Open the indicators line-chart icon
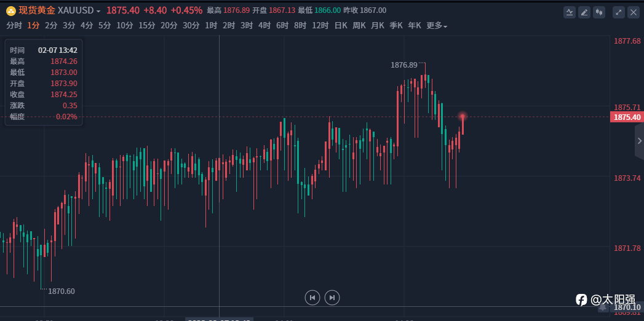The image size is (644, 321). (570, 12)
